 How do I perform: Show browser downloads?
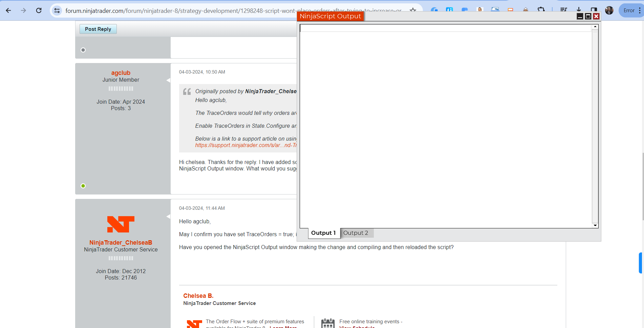coord(579,9)
